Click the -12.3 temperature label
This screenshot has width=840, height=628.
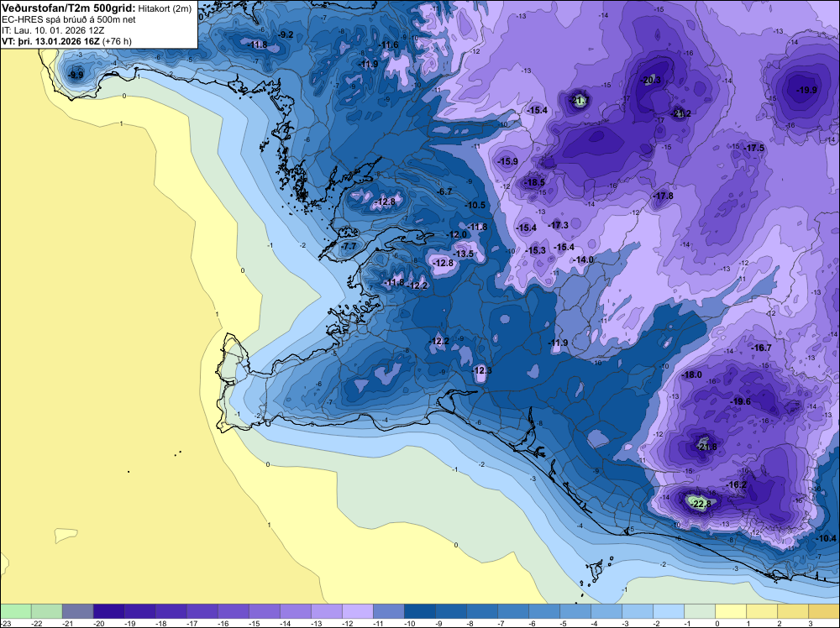click(x=481, y=370)
